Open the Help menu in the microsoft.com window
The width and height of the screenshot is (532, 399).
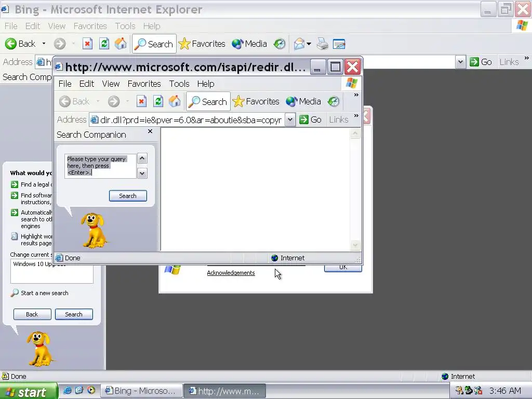coord(206,84)
